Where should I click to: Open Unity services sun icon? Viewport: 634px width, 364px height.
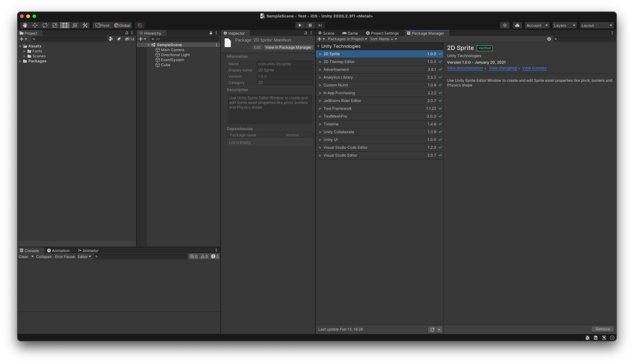(x=505, y=25)
